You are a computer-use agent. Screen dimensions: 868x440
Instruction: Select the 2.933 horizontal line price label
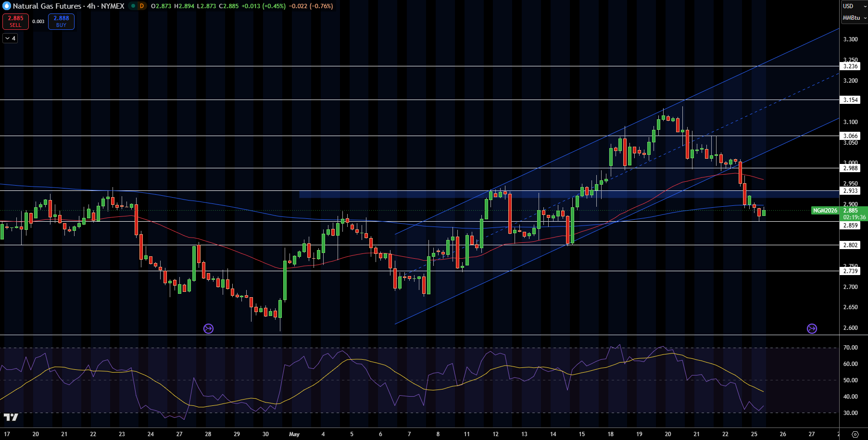pos(850,191)
